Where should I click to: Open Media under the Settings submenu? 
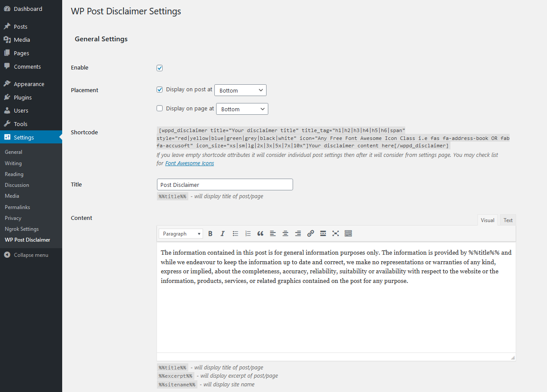(x=12, y=196)
